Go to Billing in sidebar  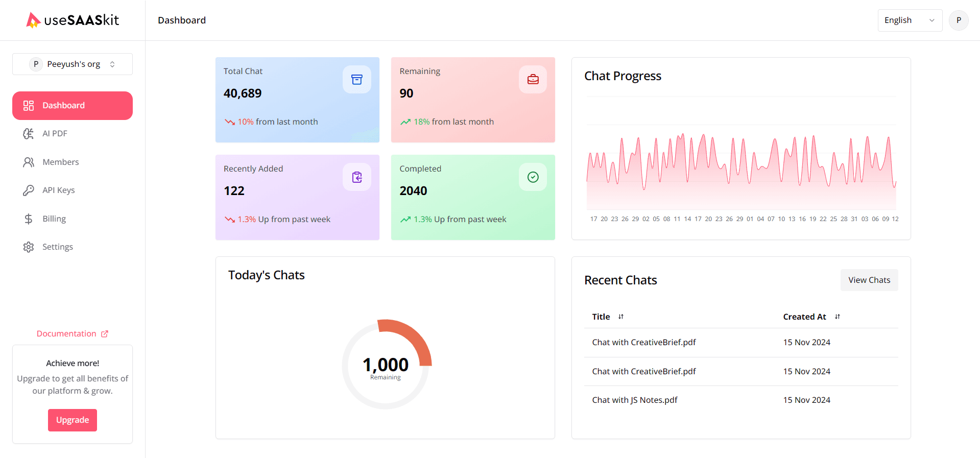click(54, 219)
